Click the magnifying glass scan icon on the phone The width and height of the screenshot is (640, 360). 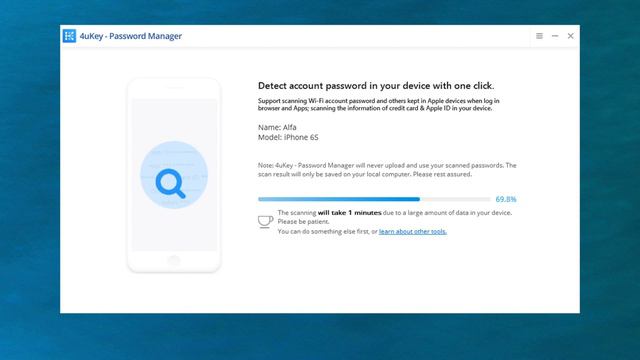click(x=171, y=183)
